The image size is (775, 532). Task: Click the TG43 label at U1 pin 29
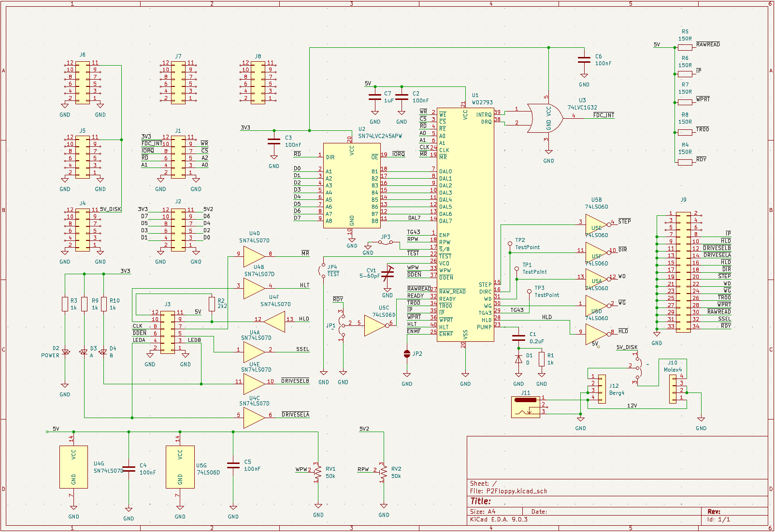click(x=517, y=310)
